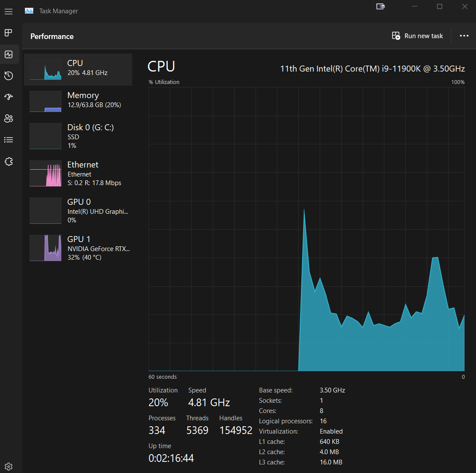Click the '% Utilization' graph label

164,82
